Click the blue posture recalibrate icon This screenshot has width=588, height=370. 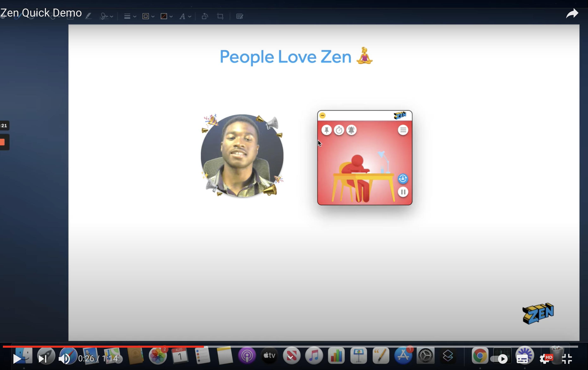click(x=403, y=179)
